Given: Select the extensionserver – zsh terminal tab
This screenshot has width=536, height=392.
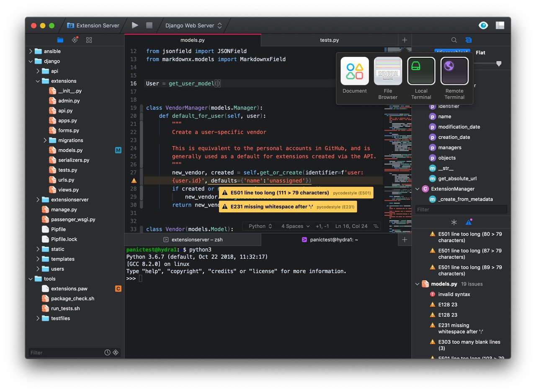Looking at the screenshot, I should pyautogui.click(x=193, y=240).
